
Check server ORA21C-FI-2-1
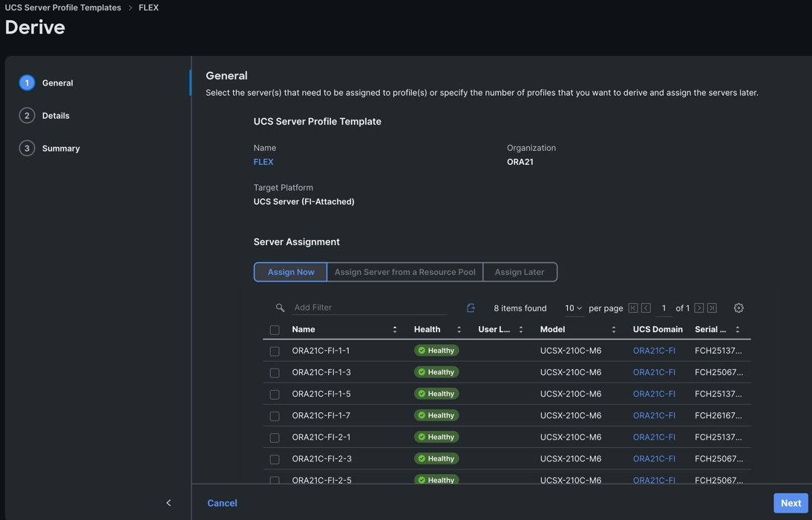(275, 438)
